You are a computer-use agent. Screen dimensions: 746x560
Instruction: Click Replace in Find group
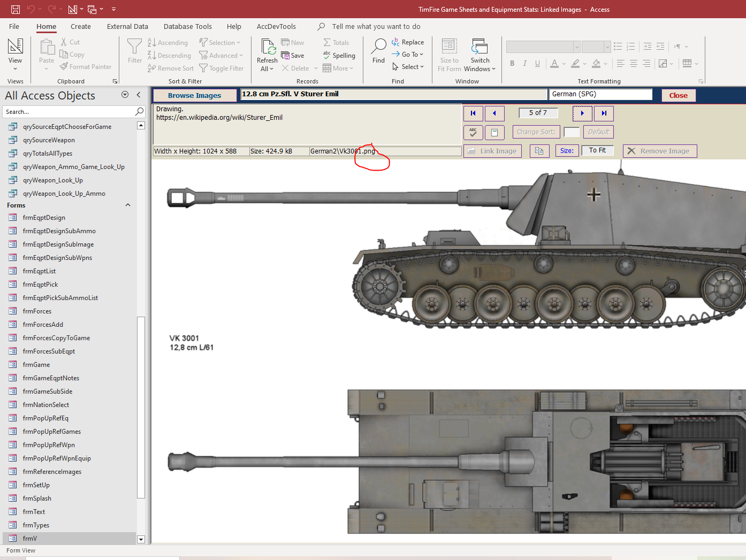pos(408,42)
